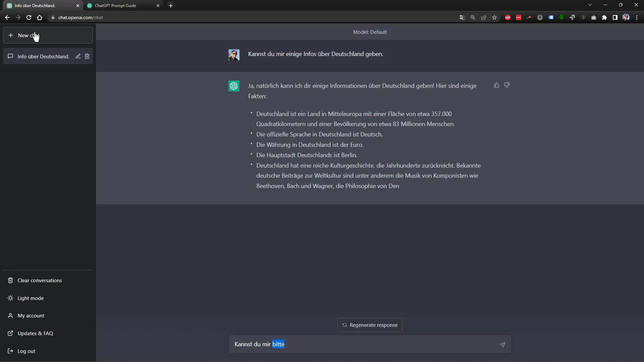Image resolution: width=644 pixels, height=362 pixels.
Task: Toggle Light mode on
Action: [x=31, y=297]
